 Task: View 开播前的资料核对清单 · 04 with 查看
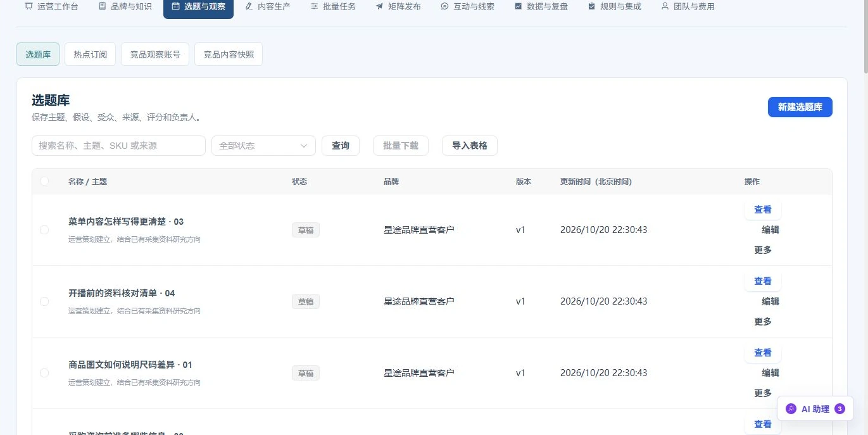point(763,281)
